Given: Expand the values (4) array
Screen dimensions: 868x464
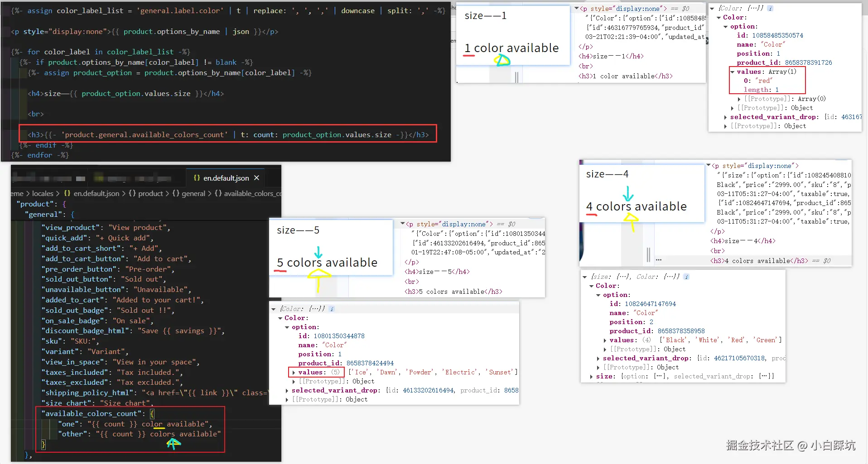Looking at the screenshot, I should click(x=605, y=340).
